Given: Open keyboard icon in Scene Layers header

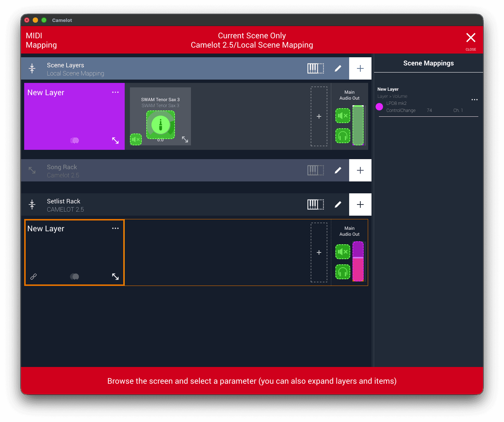Looking at the screenshot, I should (x=315, y=68).
